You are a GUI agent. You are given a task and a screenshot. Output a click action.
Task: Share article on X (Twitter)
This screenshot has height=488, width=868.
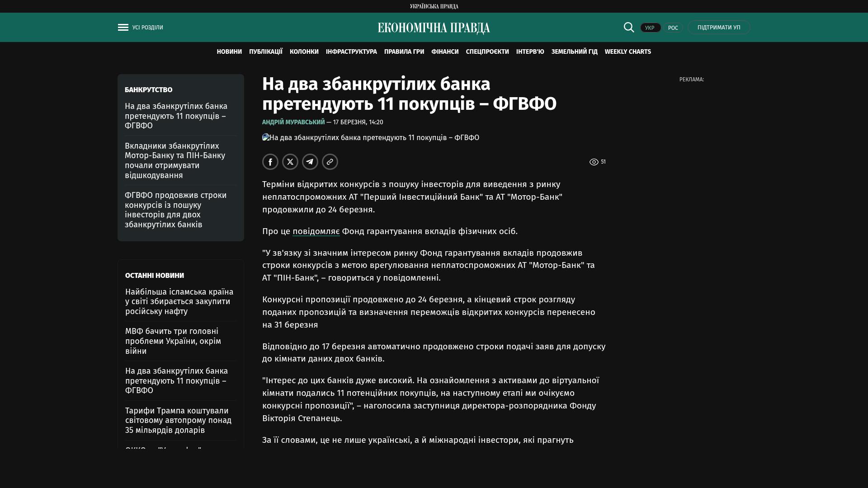coord(290,162)
